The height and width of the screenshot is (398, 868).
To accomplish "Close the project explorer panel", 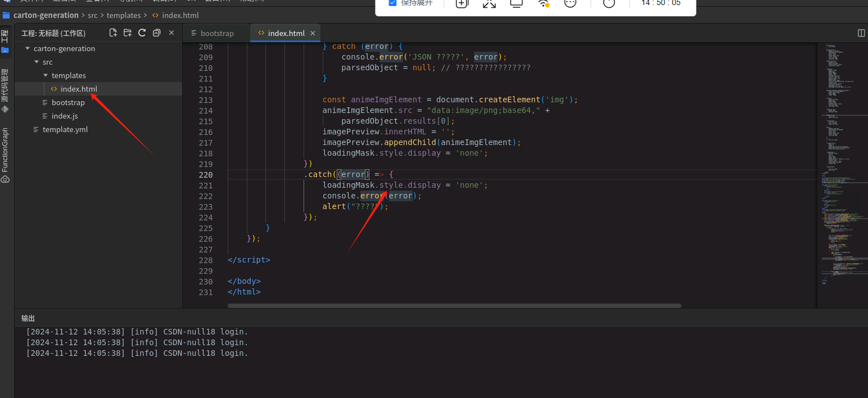I will click(x=171, y=33).
